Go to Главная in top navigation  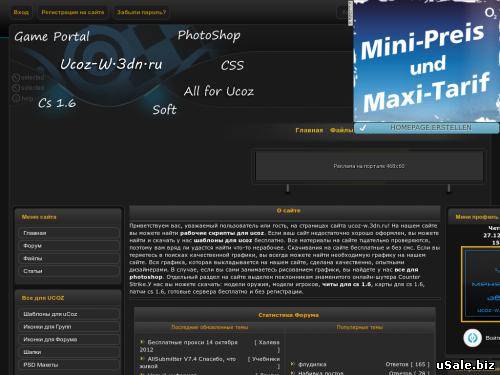pos(309,130)
